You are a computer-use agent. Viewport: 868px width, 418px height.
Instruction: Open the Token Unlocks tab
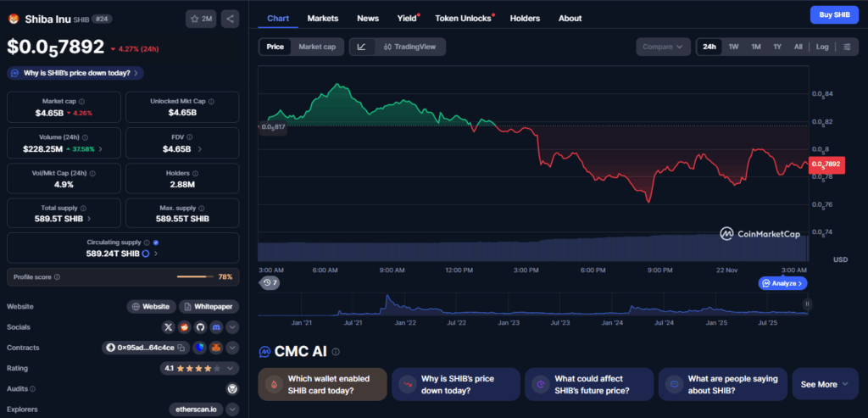point(464,18)
